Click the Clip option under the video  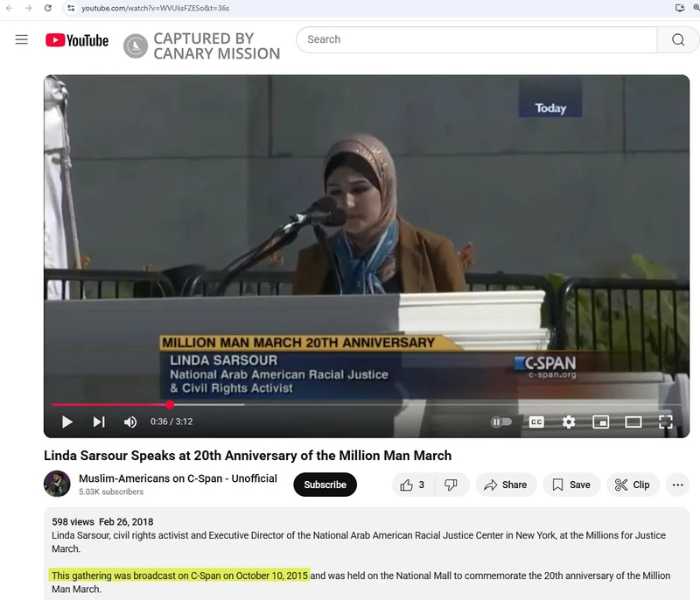click(633, 485)
